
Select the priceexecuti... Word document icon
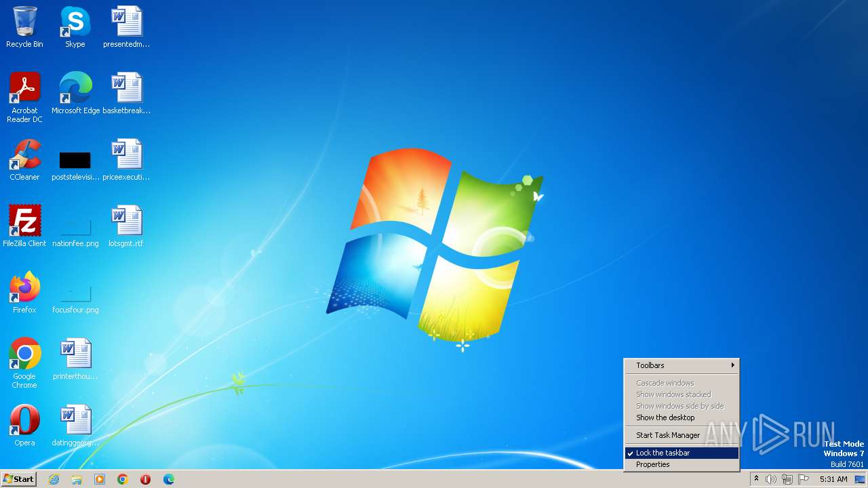pyautogui.click(x=126, y=160)
